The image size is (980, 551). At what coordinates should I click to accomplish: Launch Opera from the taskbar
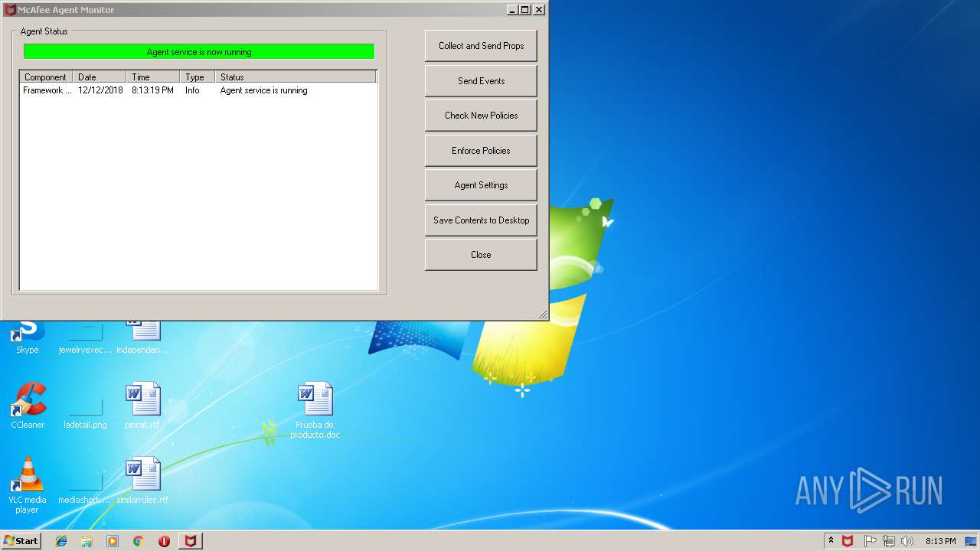(164, 541)
